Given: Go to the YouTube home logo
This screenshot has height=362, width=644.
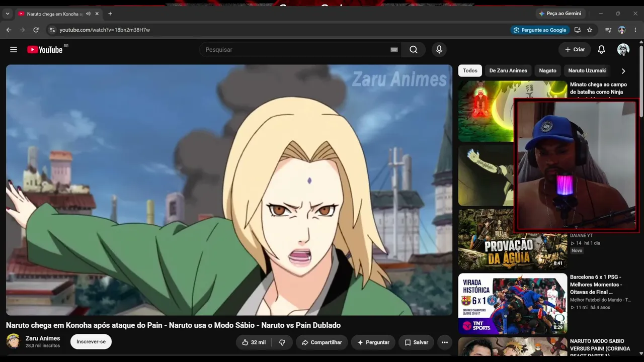Looking at the screenshot, I should [45, 50].
